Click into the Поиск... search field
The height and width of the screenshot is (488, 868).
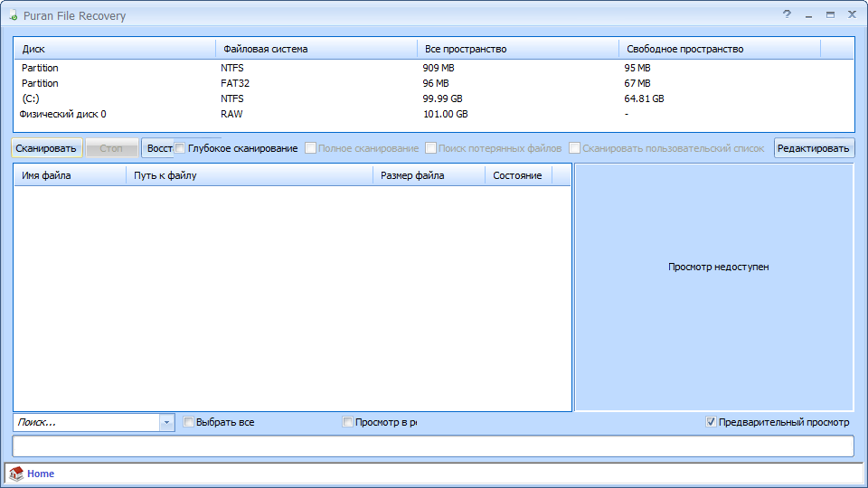[x=87, y=423]
